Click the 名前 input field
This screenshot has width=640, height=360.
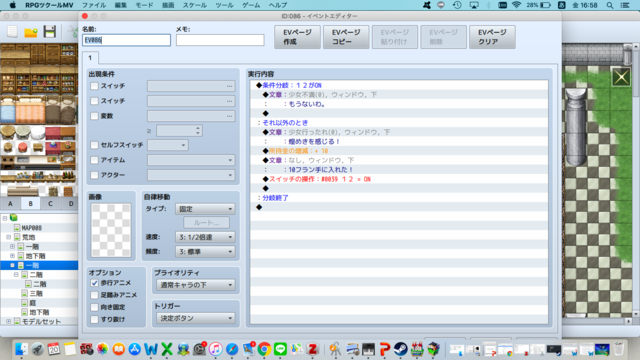tap(126, 40)
